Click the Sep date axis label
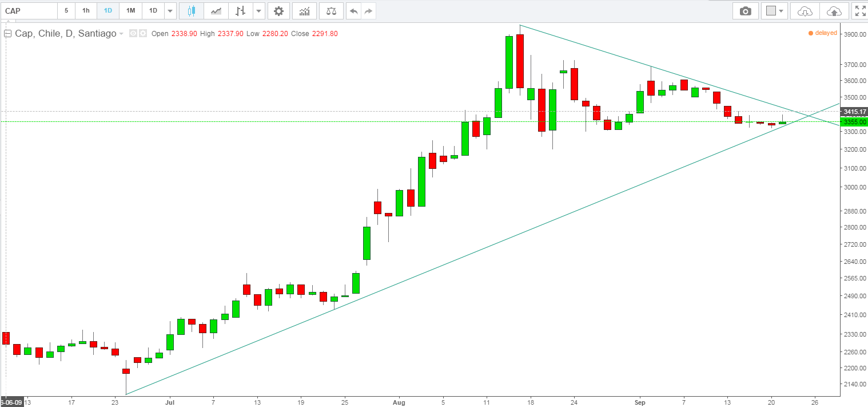Viewport: 868px width, 407px height. [x=640, y=401]
